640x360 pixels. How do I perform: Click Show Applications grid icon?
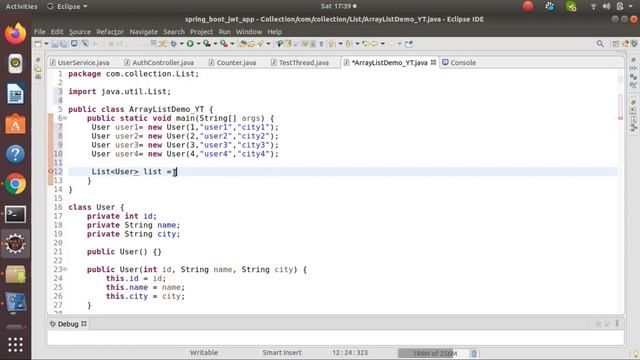pyautogui.click(x=16, y=345)
